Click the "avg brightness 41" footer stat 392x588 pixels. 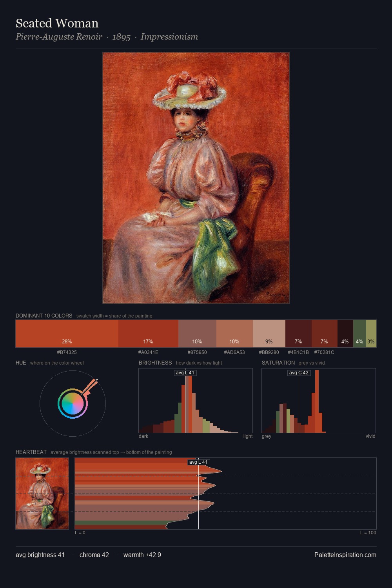40,555
